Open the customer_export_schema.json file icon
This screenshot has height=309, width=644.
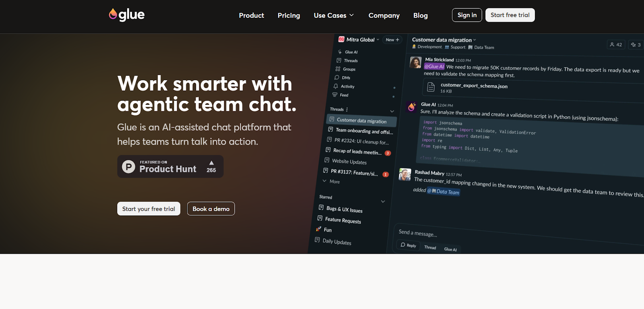pos(431,87)
